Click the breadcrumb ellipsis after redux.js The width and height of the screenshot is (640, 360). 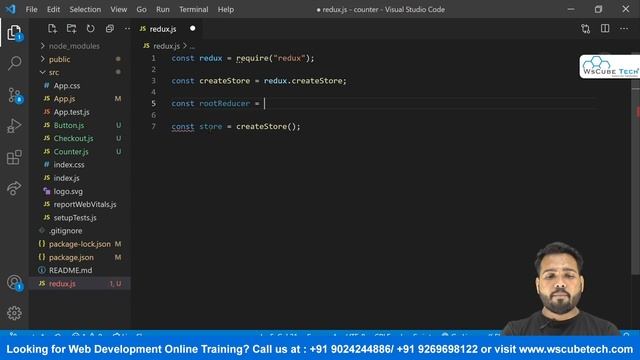pyautogui.click(x=192, y=47)
